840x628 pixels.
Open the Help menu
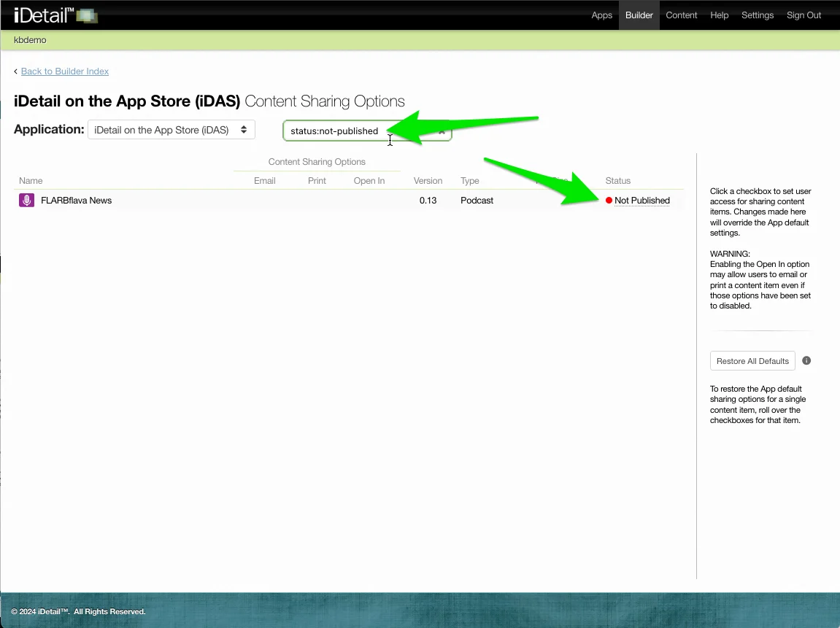click(x=720, y=15)
